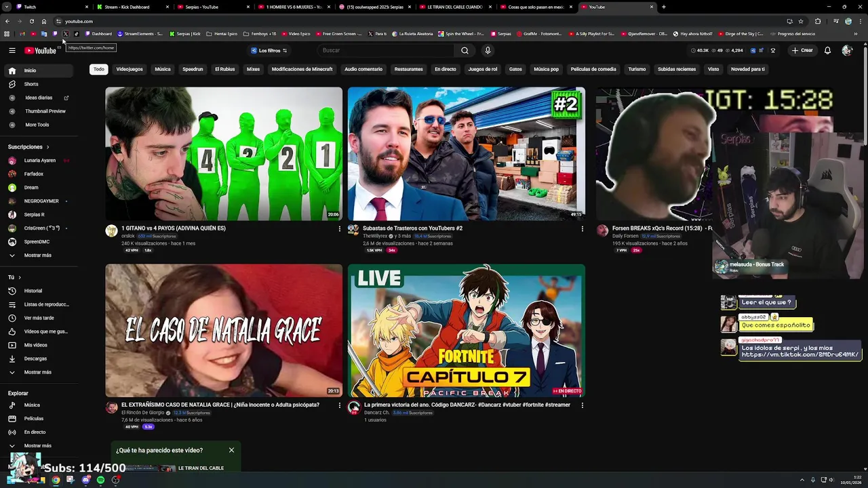Open the Gmail bookmark icon
Image resolution: width=868 pixels, height=488 pixels.
pyautogui.click(x=22, y=34)
